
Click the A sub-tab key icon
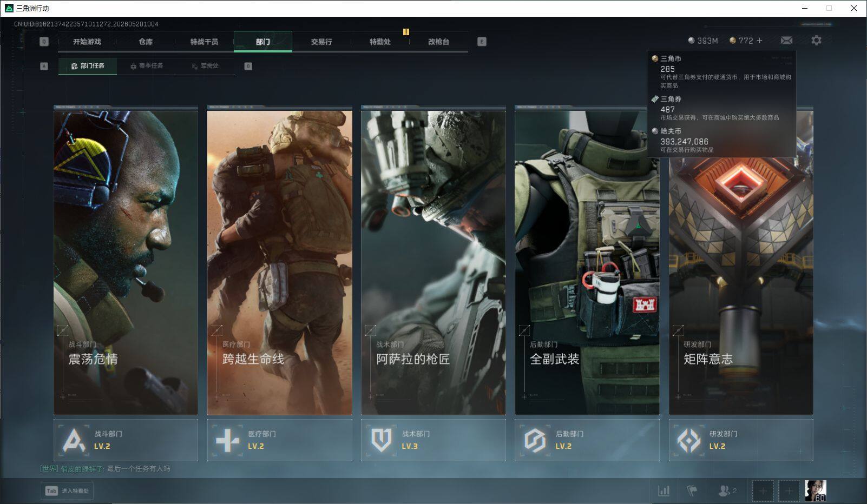click(x=44, y=66)
